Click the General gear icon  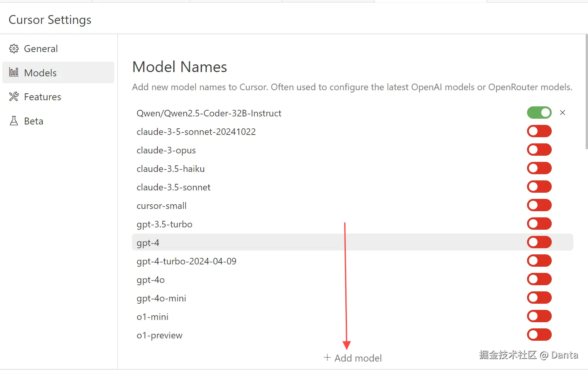(14, 49)
